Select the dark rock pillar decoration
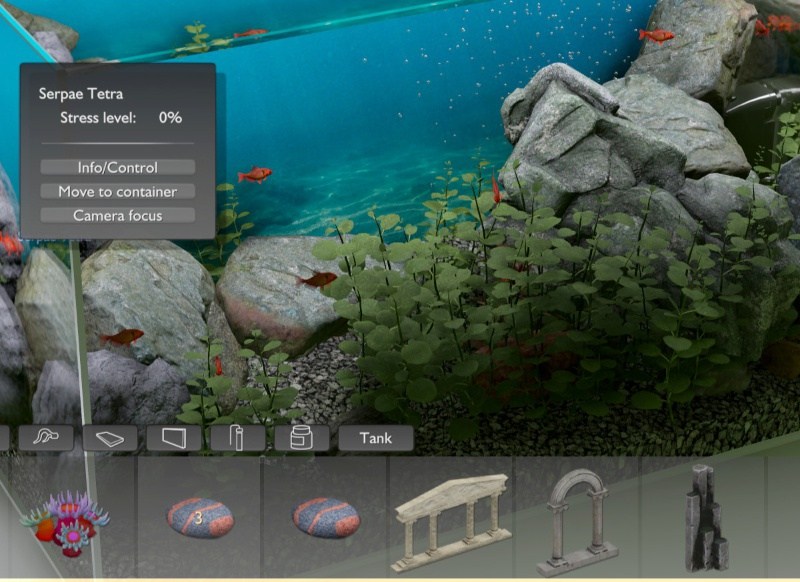800x582 pixels. tap(706, 520)
